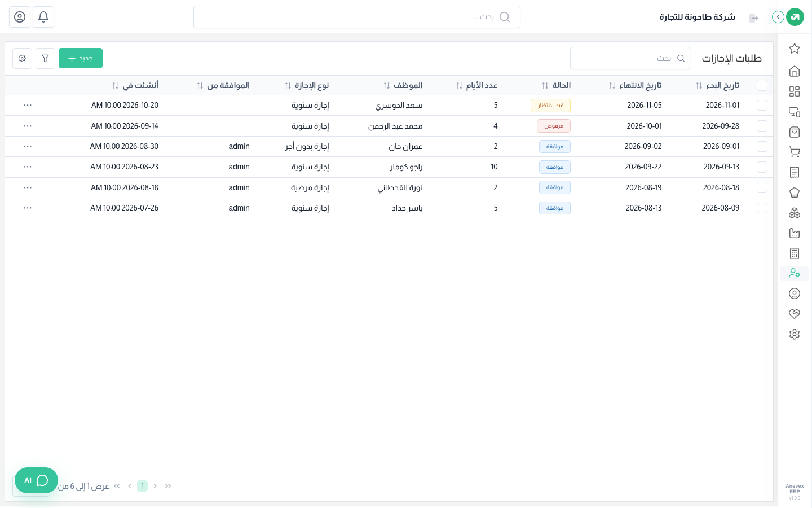The width and height of the screenshot is (812, 508).
Task: Open the stacked cubes inventory icon
Action: (x=795, y=213)
